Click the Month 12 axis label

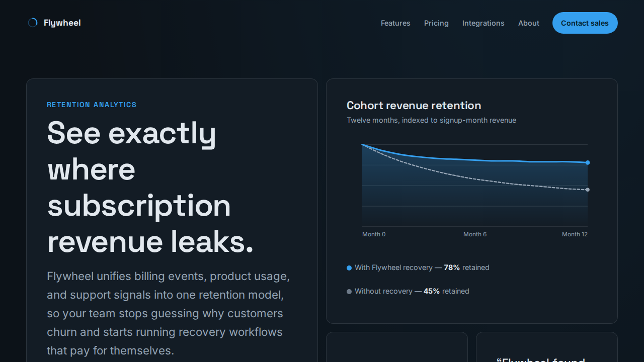coord(575,234)
